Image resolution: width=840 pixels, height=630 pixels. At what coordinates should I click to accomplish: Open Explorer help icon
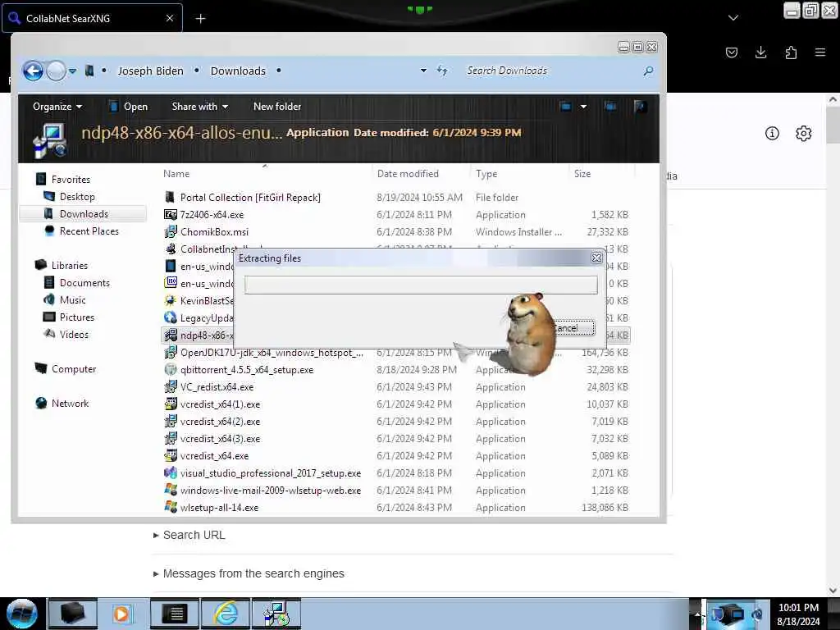pyautogui.click(x=640, y=107)
